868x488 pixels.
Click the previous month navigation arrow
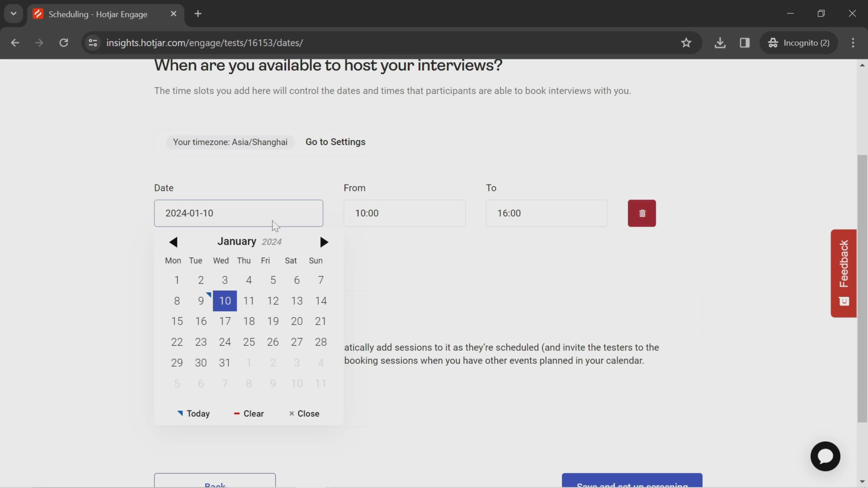point(173,241)
